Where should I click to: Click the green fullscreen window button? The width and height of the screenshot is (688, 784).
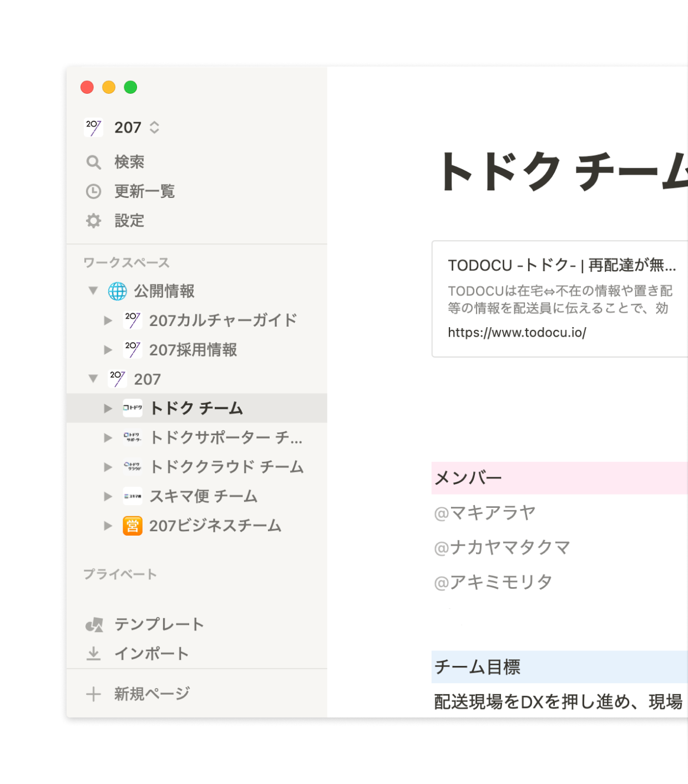pyautogui.click(x=130, y=87)
